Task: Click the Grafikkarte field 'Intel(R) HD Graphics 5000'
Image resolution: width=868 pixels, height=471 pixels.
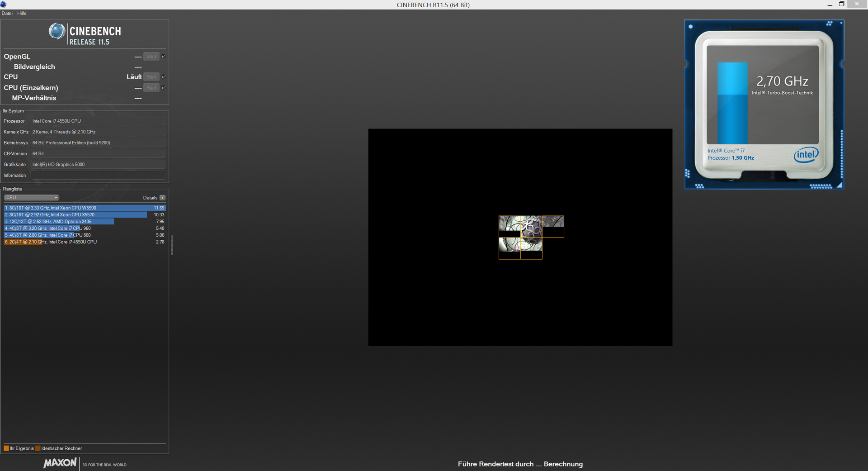Action: pyautogui.click(x=98, y=165)
